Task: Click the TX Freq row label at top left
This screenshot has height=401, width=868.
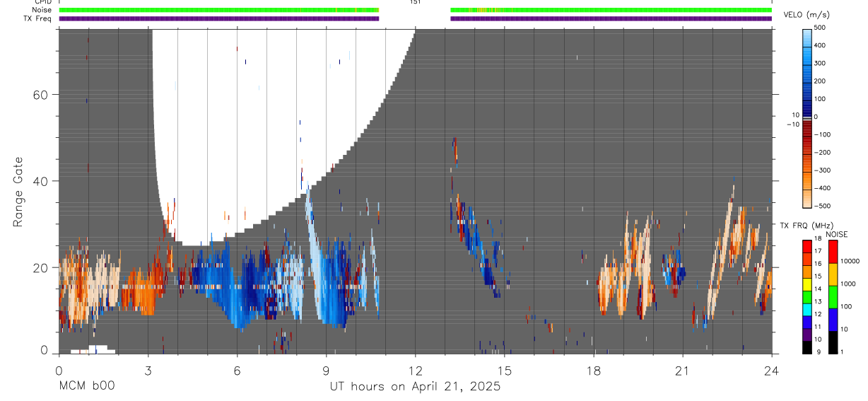Action: 38,18
